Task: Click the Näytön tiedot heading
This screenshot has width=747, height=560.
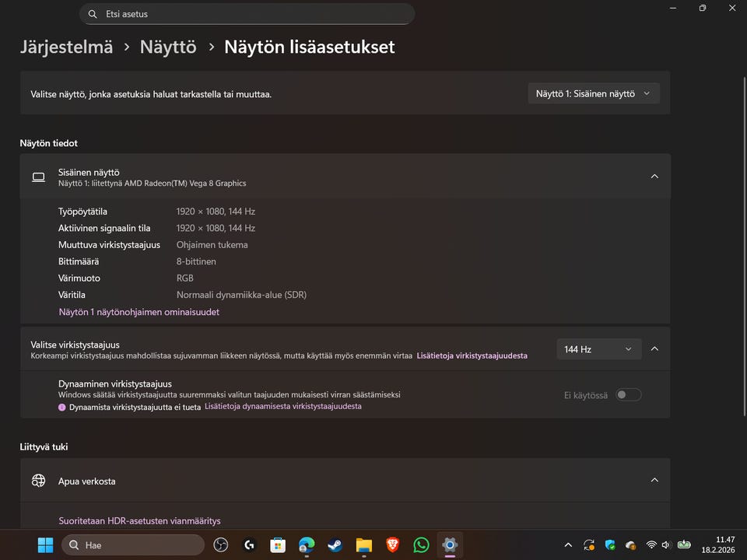Action: tap(48, 143)
